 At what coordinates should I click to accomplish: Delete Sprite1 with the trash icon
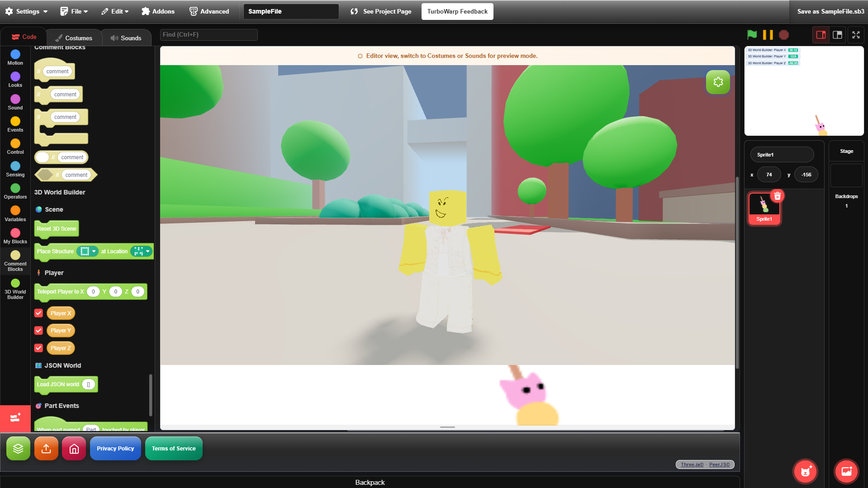778,196
